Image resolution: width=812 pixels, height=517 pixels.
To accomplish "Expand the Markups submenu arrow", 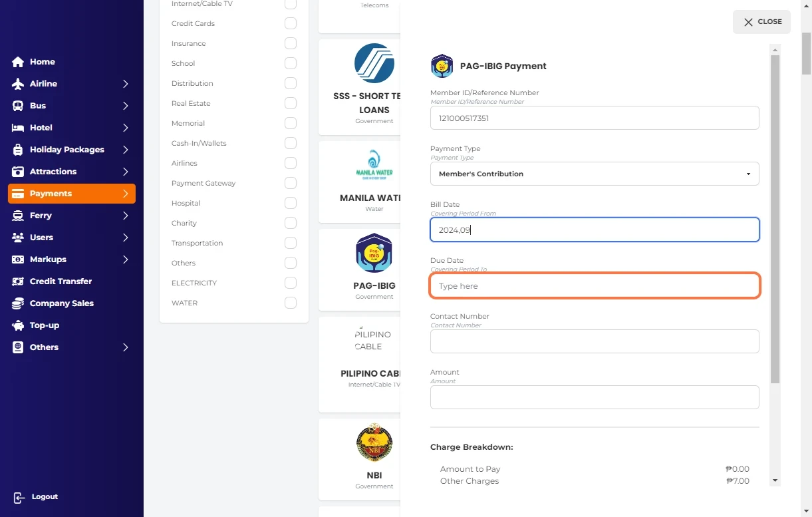I will [125, 259].
